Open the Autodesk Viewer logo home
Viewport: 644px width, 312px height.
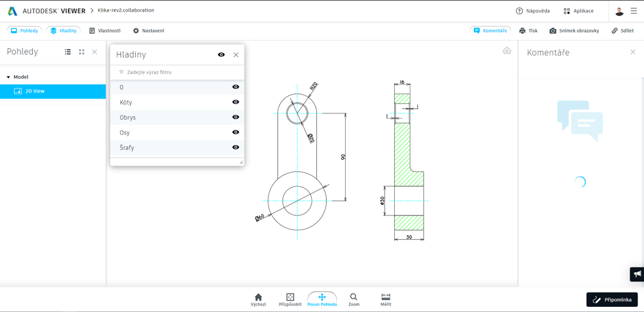click(x=46, y=11)
